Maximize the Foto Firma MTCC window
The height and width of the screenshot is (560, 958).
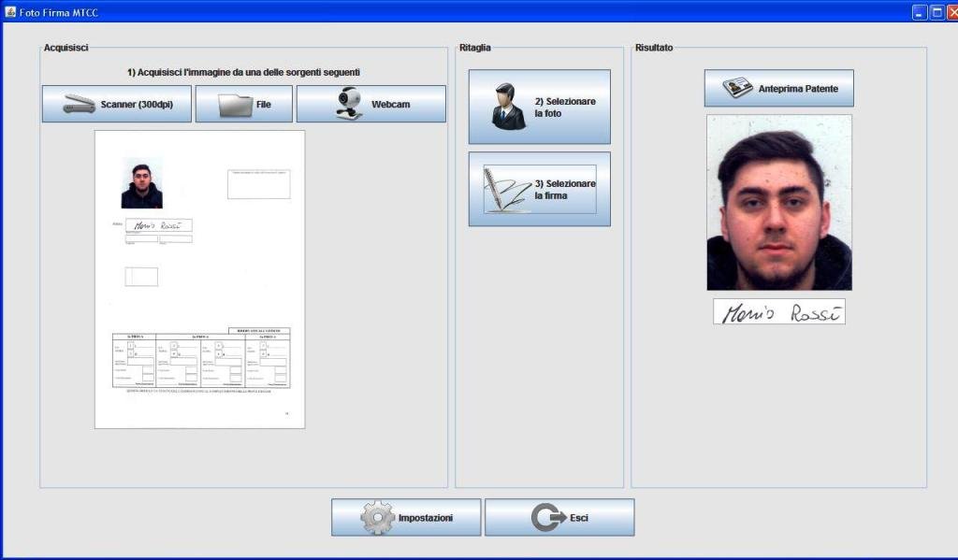coord(936,13)
